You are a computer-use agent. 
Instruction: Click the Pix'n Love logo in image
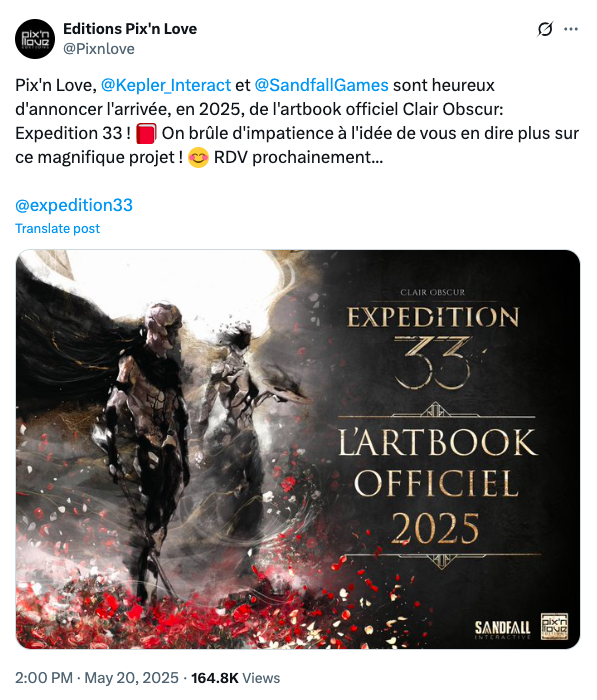click(x=554, y=626)
